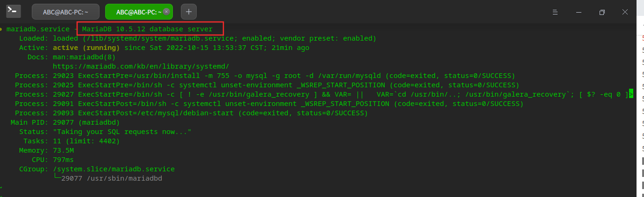The height and width of the screenshot is (197, 644).
Task: Click the highlighted MariaDB 10.5.12 database server text
Action: point(147,29)
